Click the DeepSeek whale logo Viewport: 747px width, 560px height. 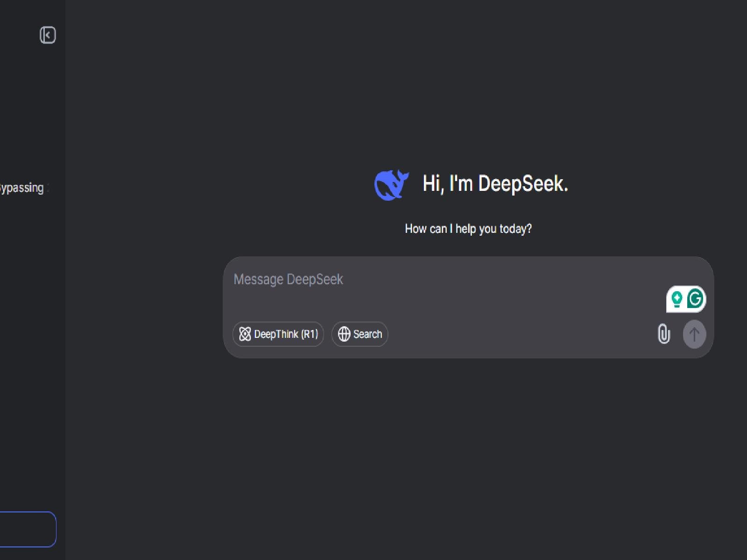391,185
